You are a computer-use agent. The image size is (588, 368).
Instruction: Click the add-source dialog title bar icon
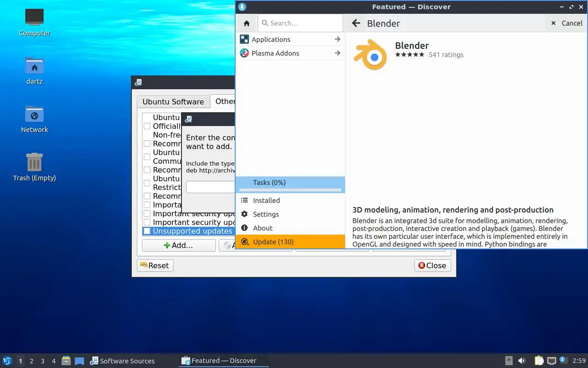pos(188,119)
